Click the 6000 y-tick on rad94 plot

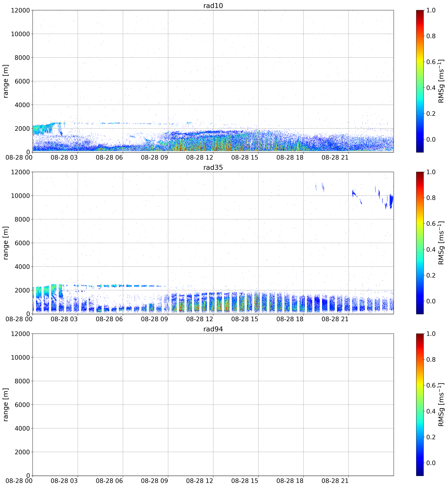coord(22,405)
